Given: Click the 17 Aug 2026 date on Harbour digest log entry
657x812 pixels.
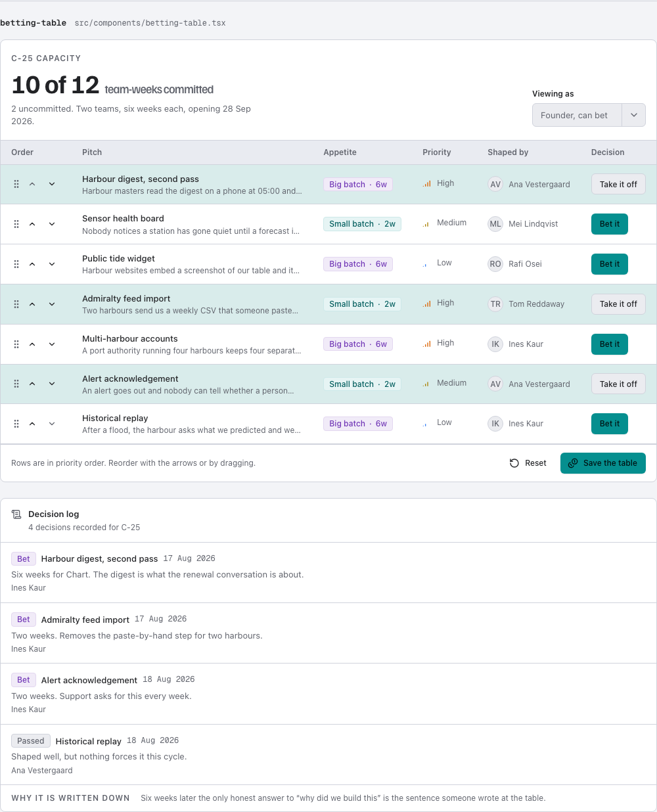Looking at the screenshot, I should point(189,558).
